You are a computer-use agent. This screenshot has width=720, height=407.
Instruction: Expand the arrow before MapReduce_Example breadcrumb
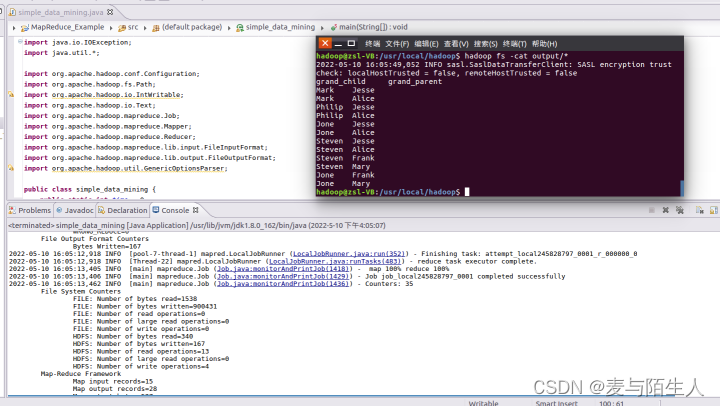[x=14, y=28]
